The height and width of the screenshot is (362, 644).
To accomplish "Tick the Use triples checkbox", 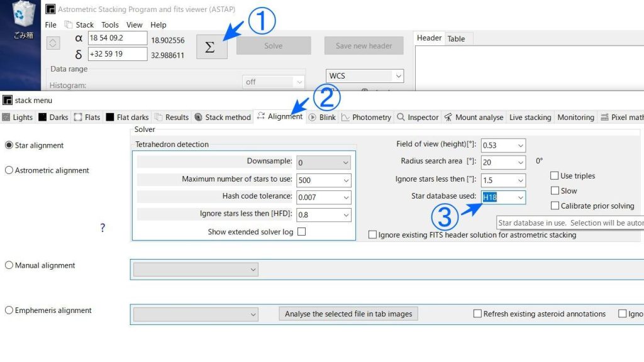I will pyautogui.click(x=555, y=176).
